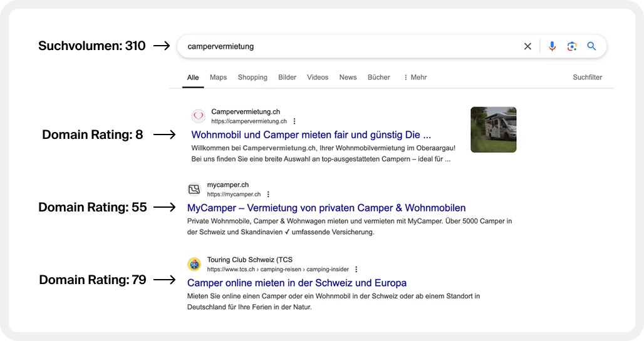This screenshot has width=644, height=341.
Task: Clear the search box with the X icon
Action: click(527, 46)
